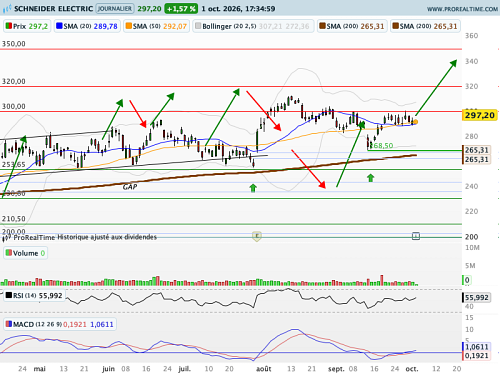Click the juin label on the time axis
This screenshot has width=500, height=375.
click(108, 369)
